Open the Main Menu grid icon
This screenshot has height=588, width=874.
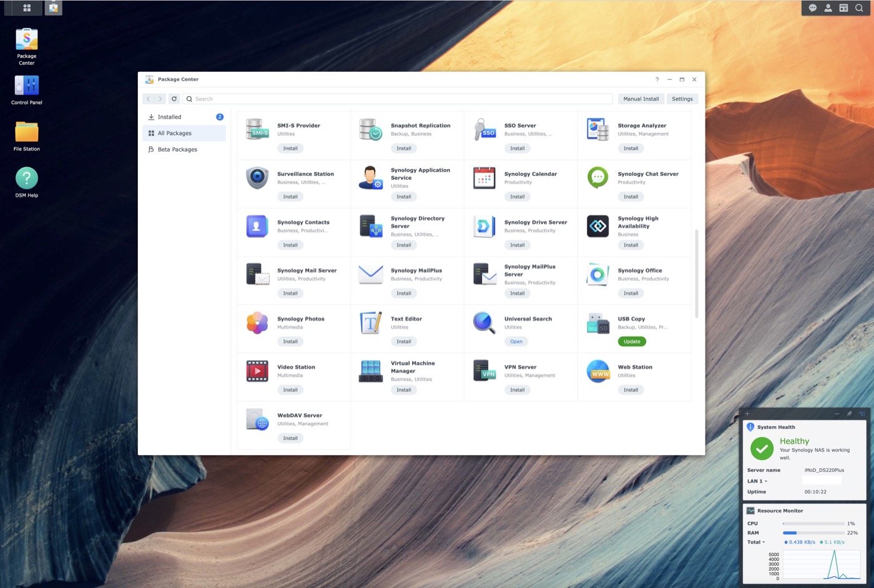(x=27, y=8)
